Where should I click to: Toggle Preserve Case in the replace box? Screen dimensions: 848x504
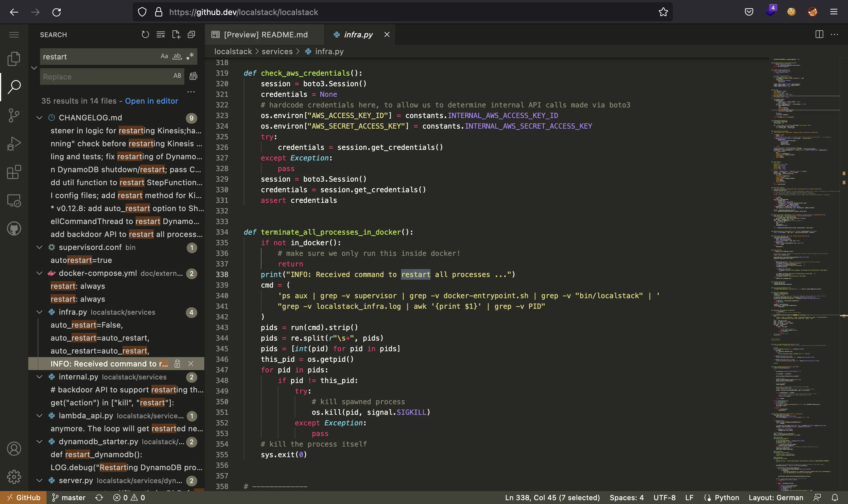click(x=177, y=76)
